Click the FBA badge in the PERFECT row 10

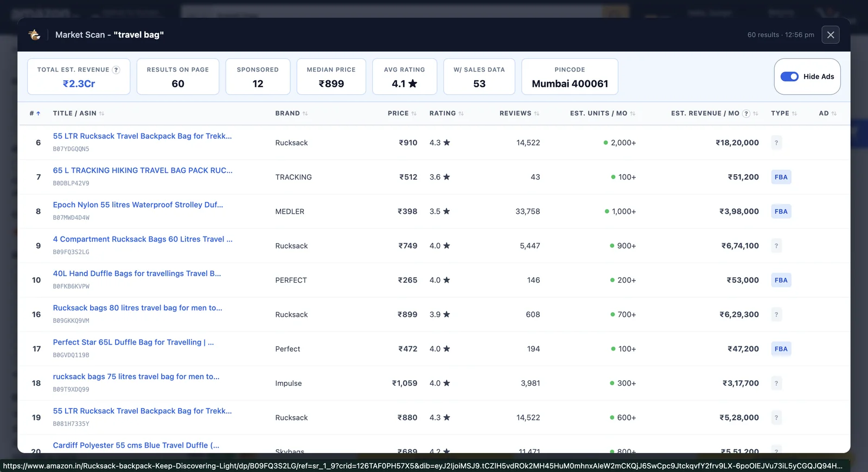click(781, 280)
